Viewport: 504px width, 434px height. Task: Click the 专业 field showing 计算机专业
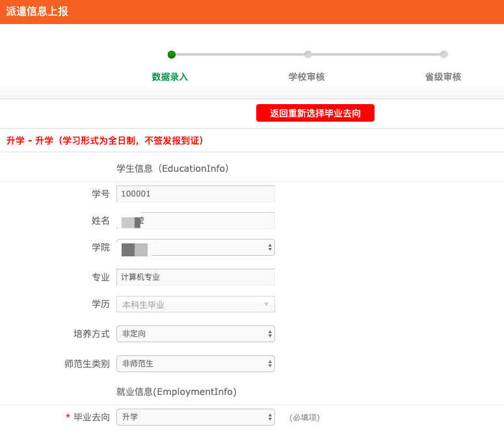[x=195, y=277]
